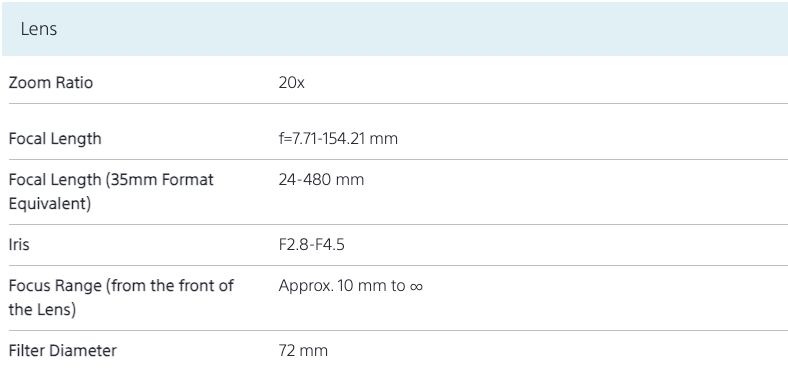Click the 72 mm filter diameter value

pos(303,351)
